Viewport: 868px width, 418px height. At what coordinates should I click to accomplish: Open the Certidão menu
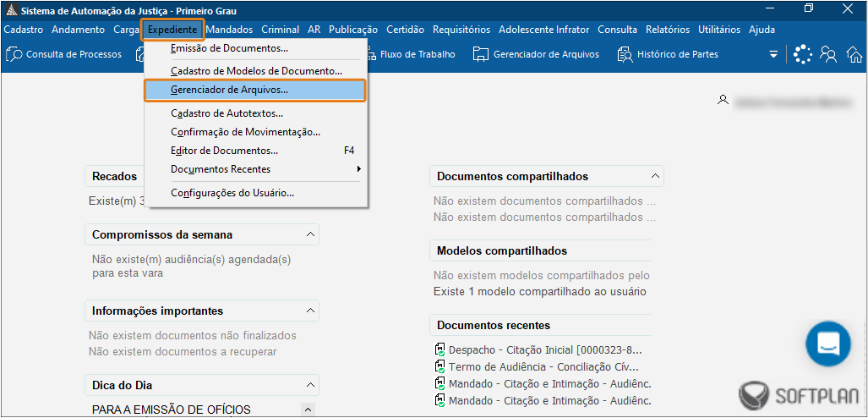405,30
